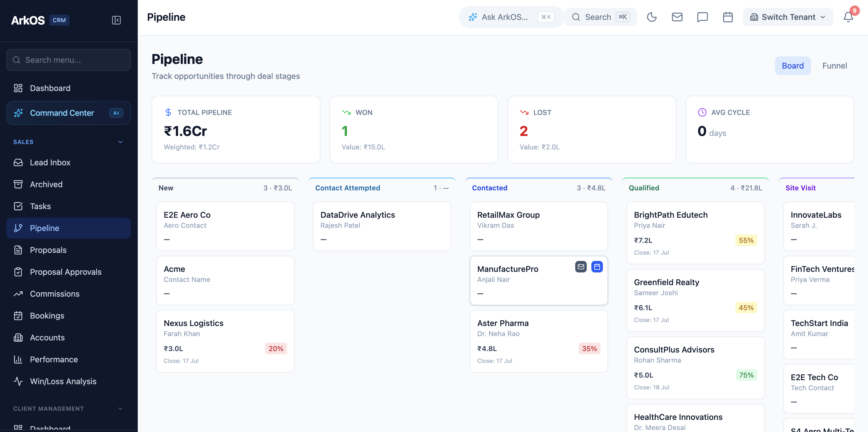
Task: Open Proposals menu item
Action: (x=68, y=250)
